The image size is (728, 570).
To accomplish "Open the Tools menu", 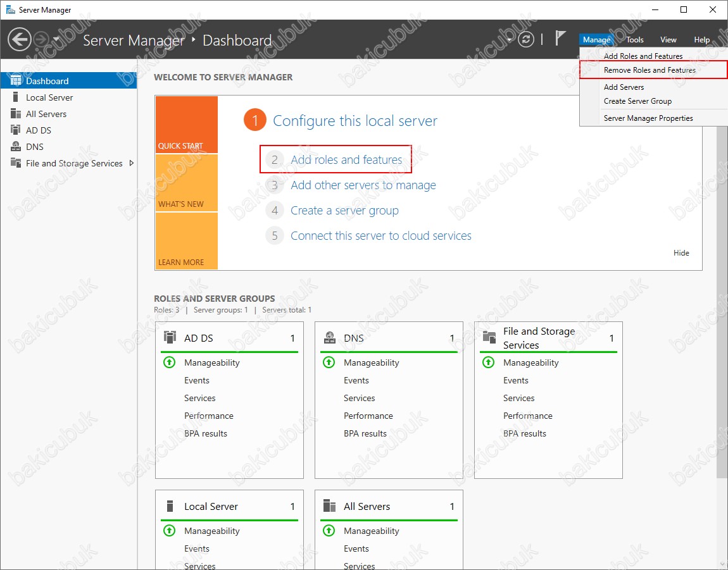I will pos(635,40).
